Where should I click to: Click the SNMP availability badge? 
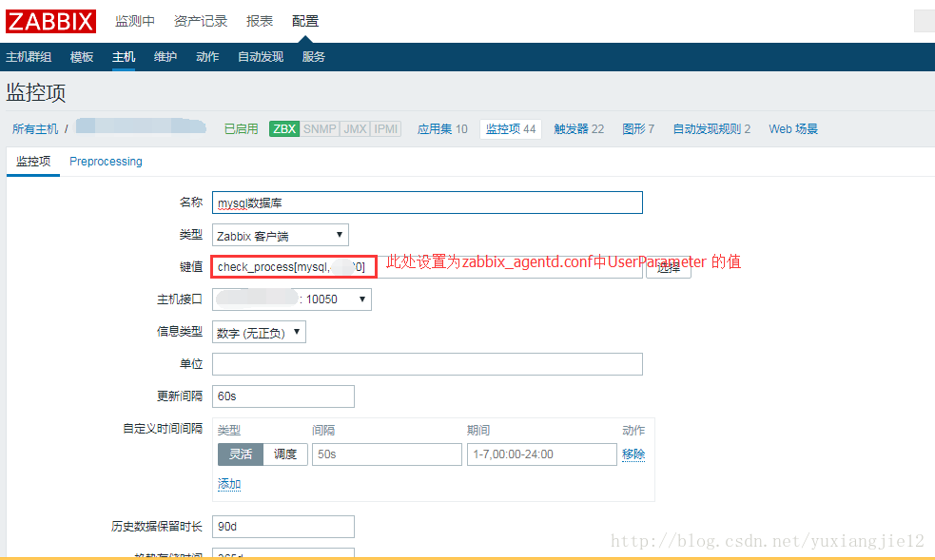tap(320, 128)
